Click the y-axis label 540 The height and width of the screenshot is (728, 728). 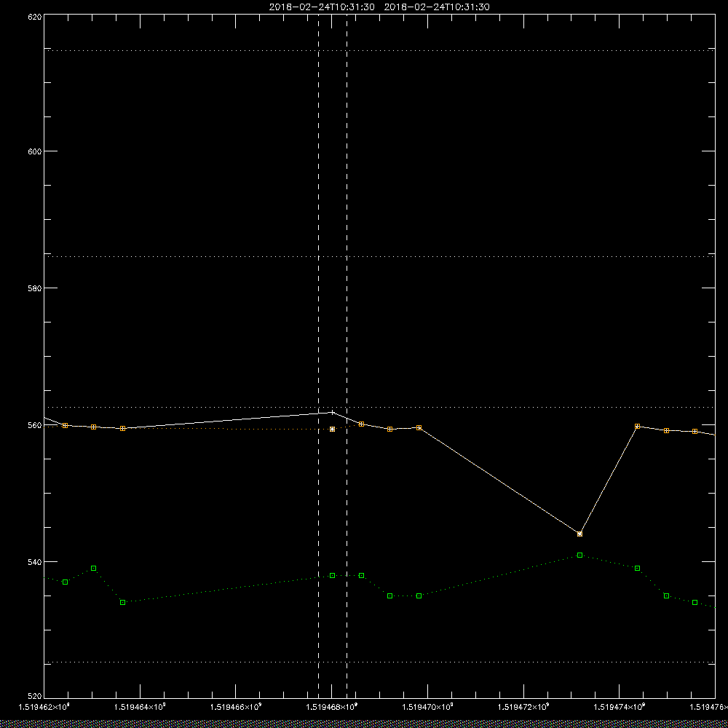tap(35, 562)
